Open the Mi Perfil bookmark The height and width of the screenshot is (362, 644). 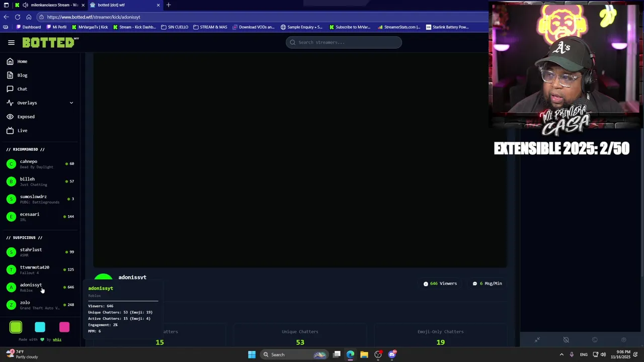(x=56, y=27)
